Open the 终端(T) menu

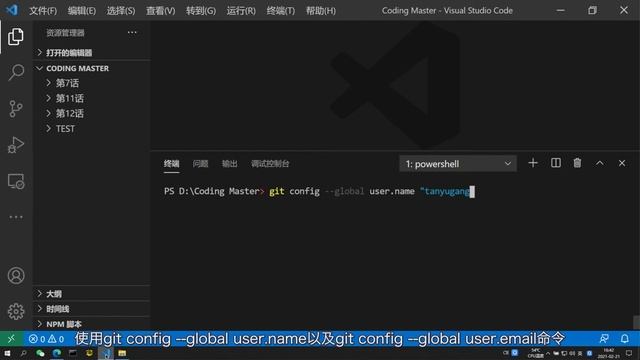coord(280,11)
